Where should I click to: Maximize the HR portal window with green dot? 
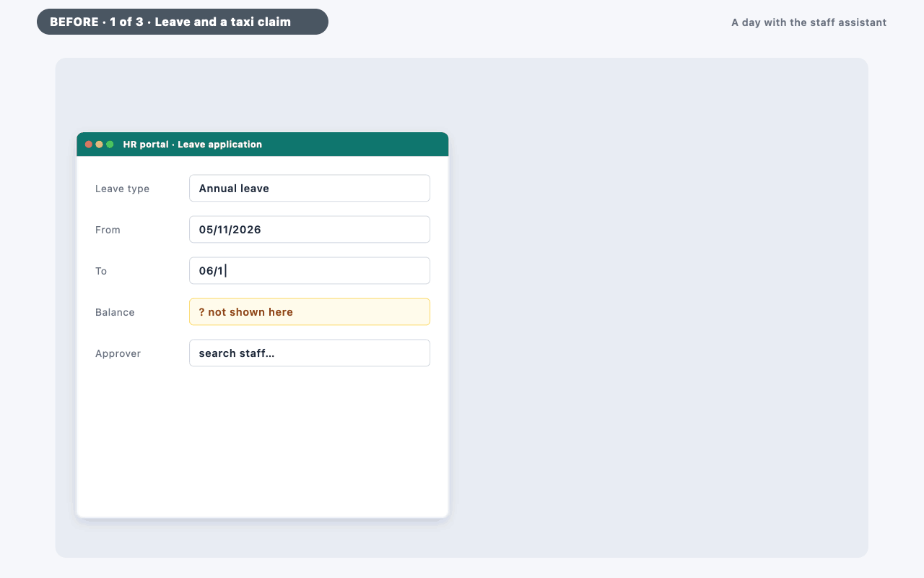pyautogui.click(x=110, y=144)
